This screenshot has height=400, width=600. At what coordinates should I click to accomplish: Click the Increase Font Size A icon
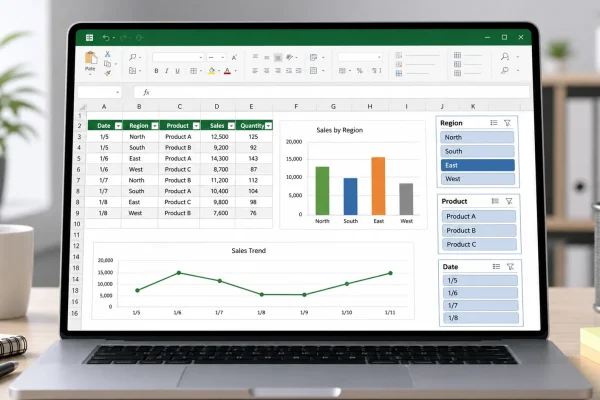coord(234,57)
